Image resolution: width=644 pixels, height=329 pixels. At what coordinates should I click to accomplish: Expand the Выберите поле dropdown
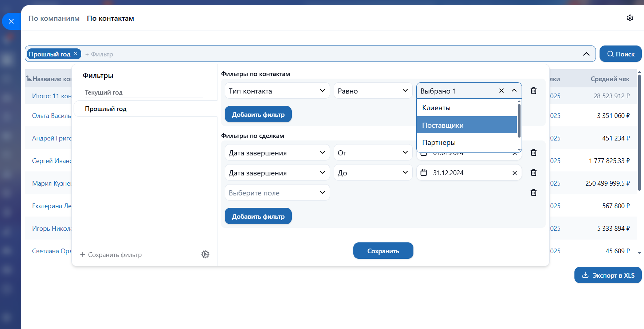277,193
